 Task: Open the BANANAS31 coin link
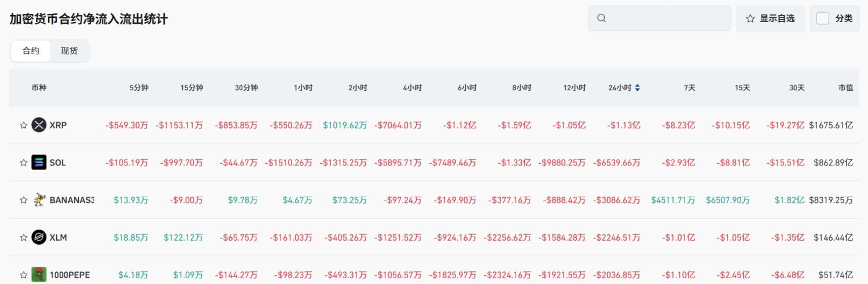click(x=72, y=200)
